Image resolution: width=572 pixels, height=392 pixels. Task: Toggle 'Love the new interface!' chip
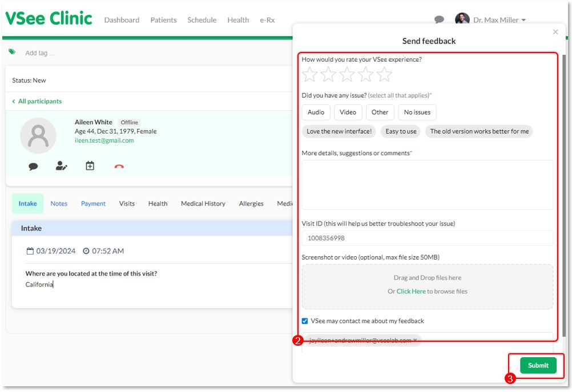[339, 131]
